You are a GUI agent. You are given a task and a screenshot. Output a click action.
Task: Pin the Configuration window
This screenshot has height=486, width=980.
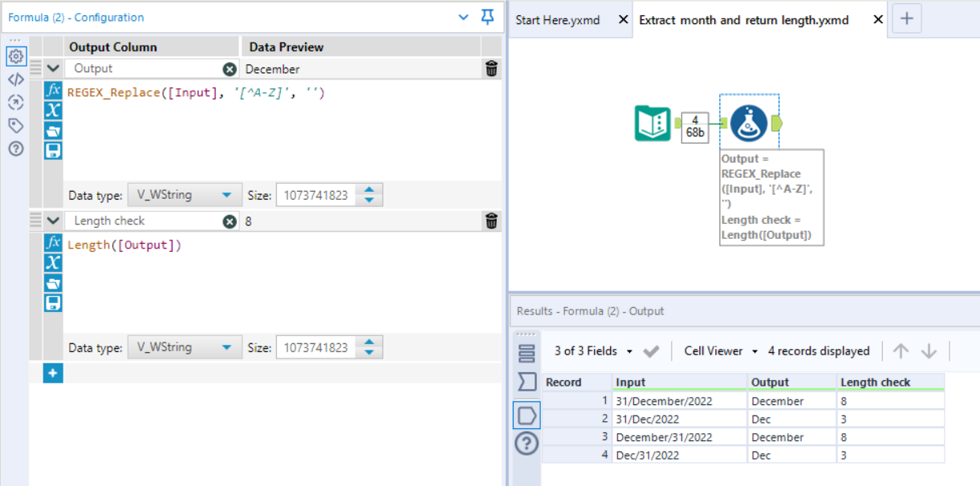[487, 17]
